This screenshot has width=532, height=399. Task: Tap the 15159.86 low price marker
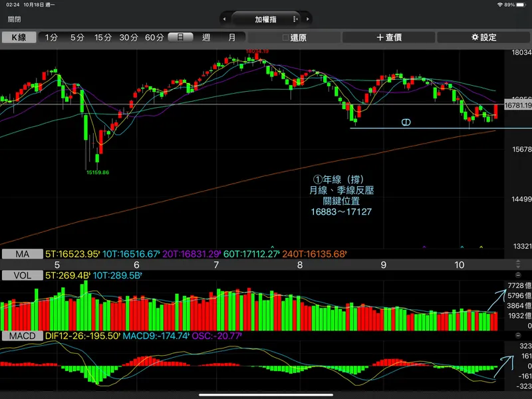[x=98, y=172]
